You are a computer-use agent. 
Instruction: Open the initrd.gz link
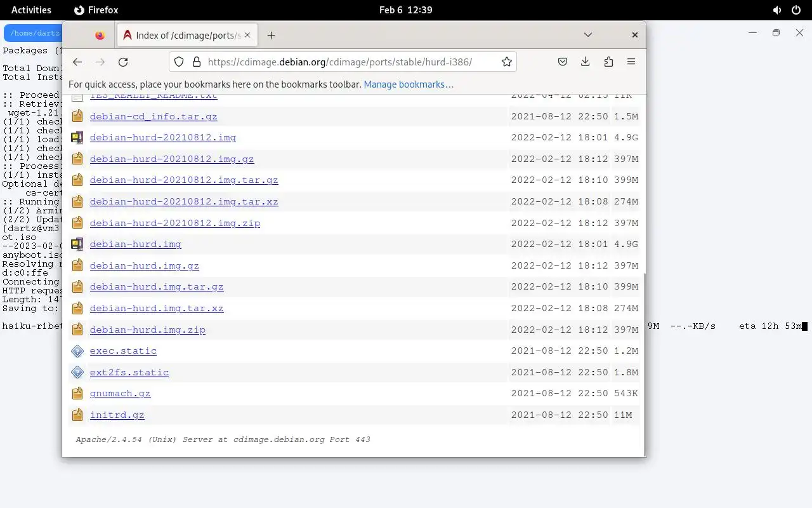point(117,415)
